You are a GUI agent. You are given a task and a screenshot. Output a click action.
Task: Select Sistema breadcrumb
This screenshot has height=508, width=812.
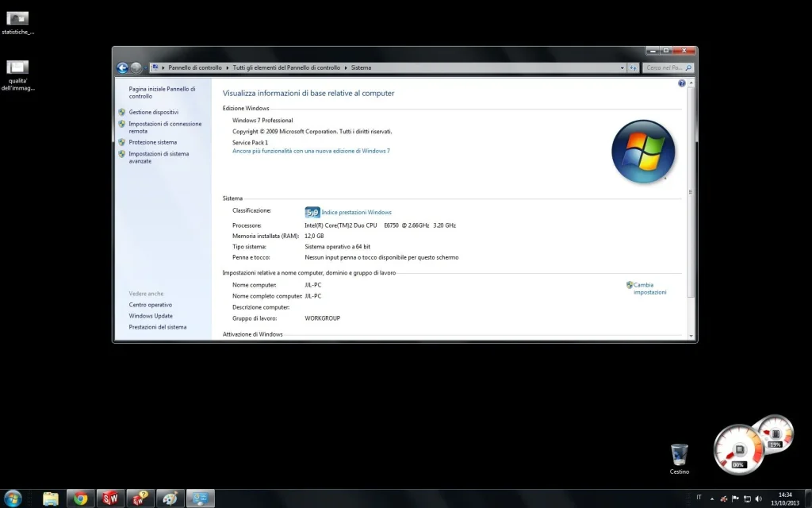click(x=361, y=68)
